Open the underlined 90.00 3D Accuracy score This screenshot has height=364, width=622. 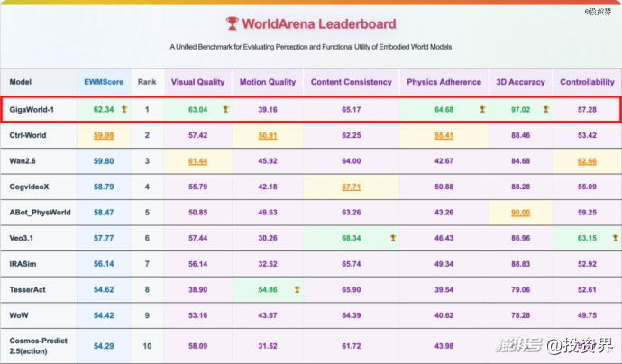(x=520, y=213)
